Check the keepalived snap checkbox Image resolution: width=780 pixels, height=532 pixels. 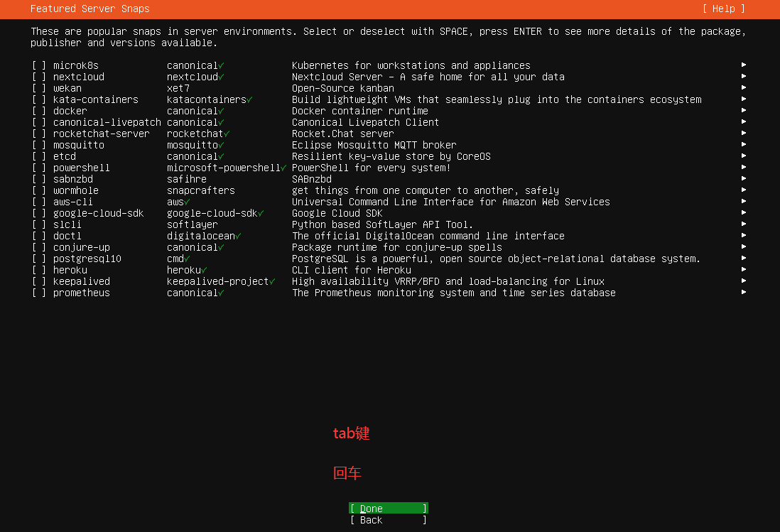39,281
